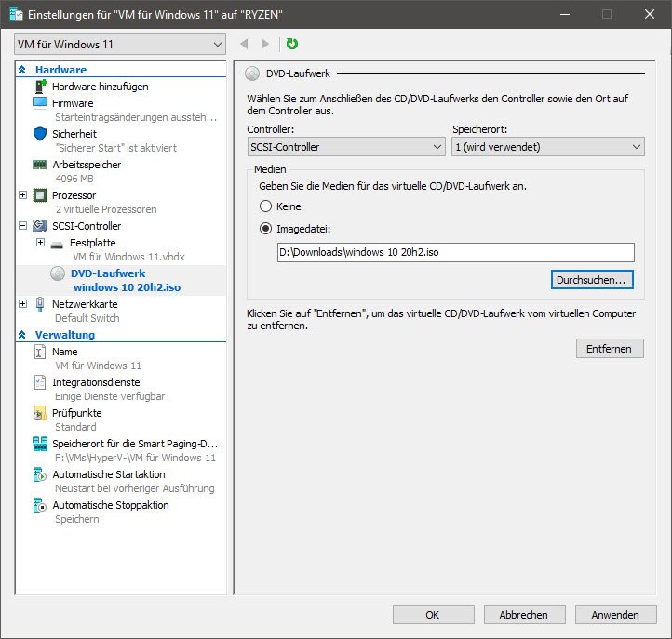Open the Speicherort dropdown
The image size is (672, 639).
point(547,147)
